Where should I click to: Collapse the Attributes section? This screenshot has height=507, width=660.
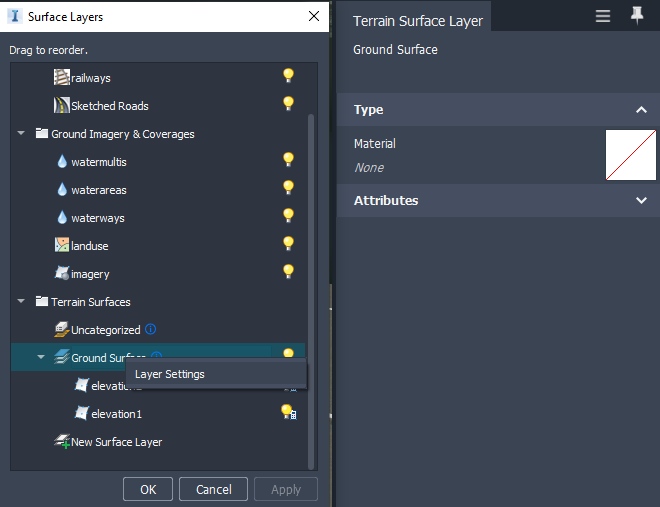[x=641, y=200]
